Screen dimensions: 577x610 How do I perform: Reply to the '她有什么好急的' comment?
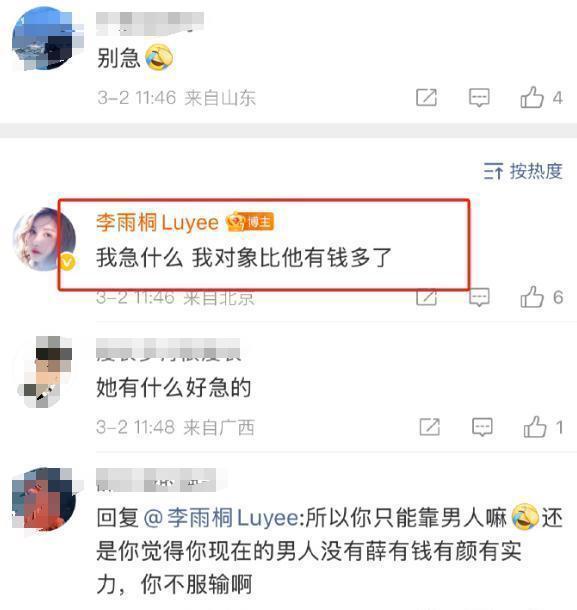point(482,427)
